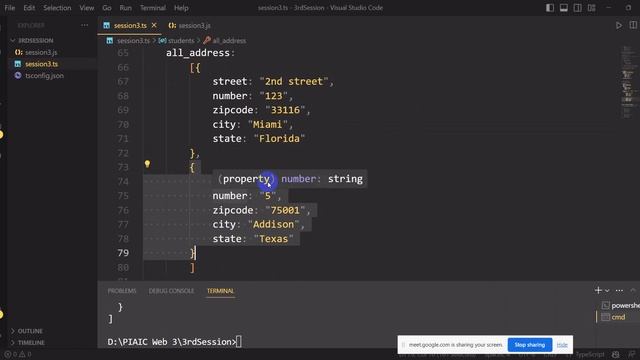The image size is (640, 360).
Task: Select the powershell terminal instance
Action: pyautogui.click(x=620, y=305)
